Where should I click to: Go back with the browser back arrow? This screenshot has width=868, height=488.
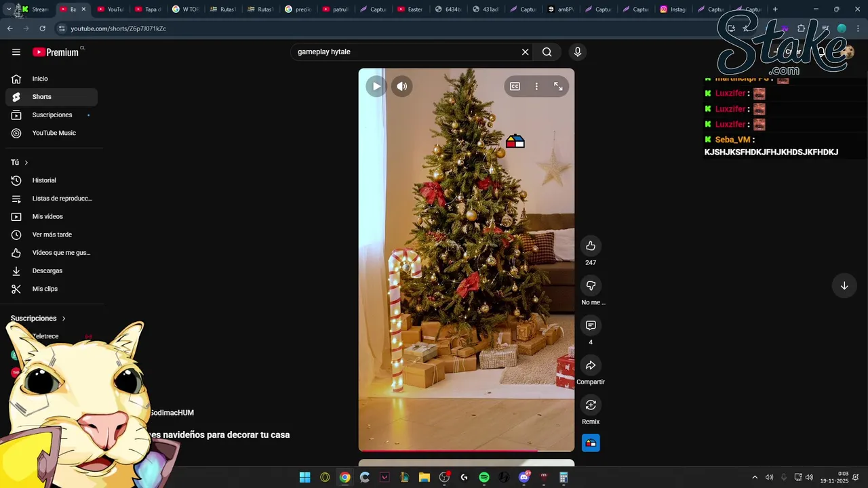(9, 28)
